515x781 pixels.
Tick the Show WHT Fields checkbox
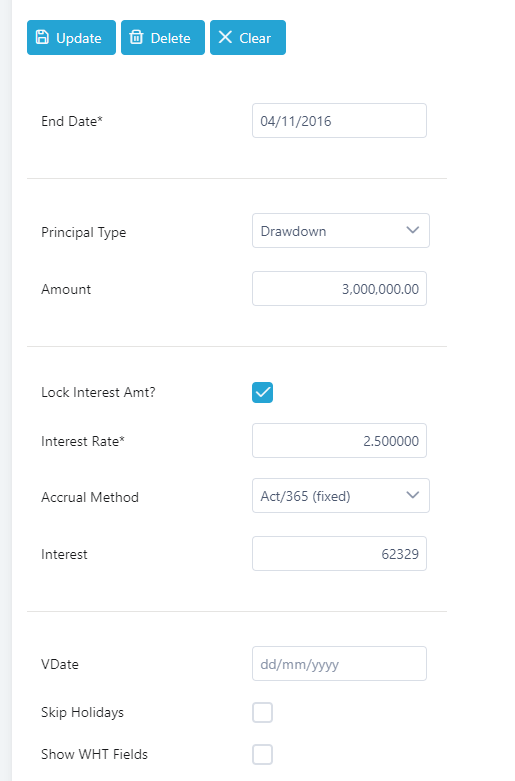pyautogui.click(x=262, y=755)
